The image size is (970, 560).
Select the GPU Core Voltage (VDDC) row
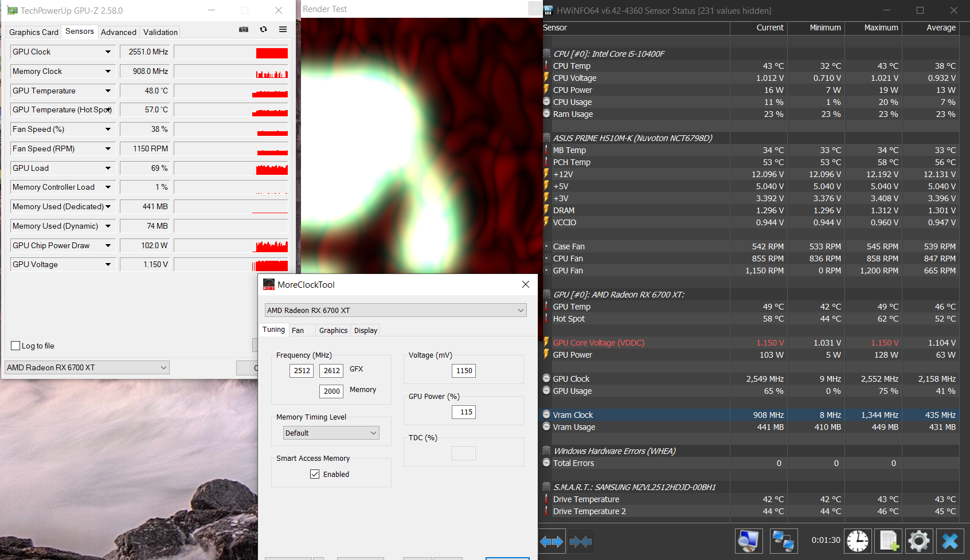coord(750,342)
